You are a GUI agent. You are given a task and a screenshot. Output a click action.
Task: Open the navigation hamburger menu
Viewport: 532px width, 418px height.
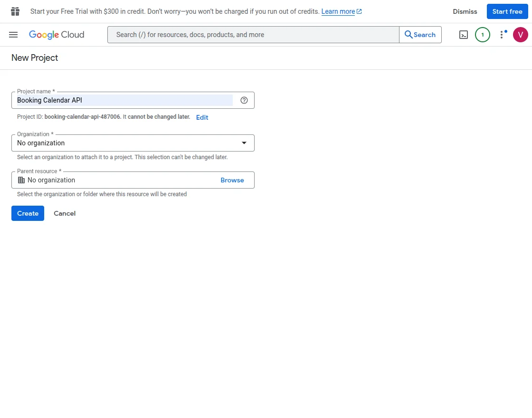tap(13, 34)
